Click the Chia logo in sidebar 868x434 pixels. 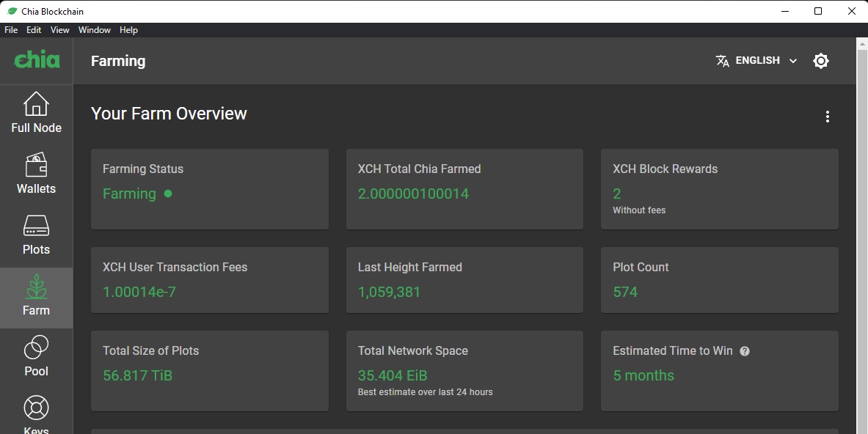37,59
